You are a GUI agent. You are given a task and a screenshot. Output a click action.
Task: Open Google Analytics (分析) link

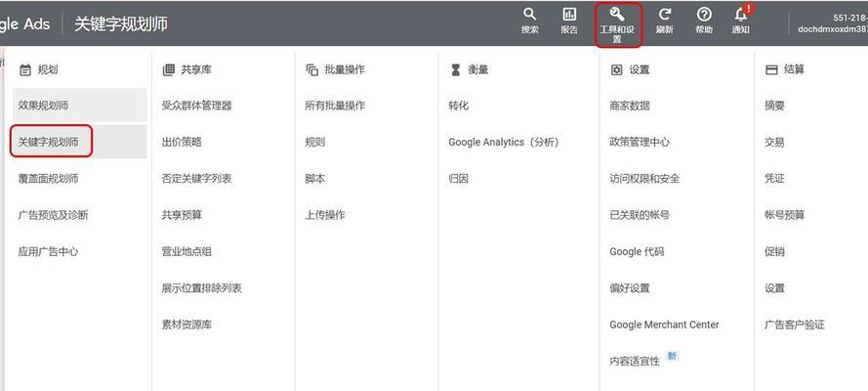click(x=504, y=142)
